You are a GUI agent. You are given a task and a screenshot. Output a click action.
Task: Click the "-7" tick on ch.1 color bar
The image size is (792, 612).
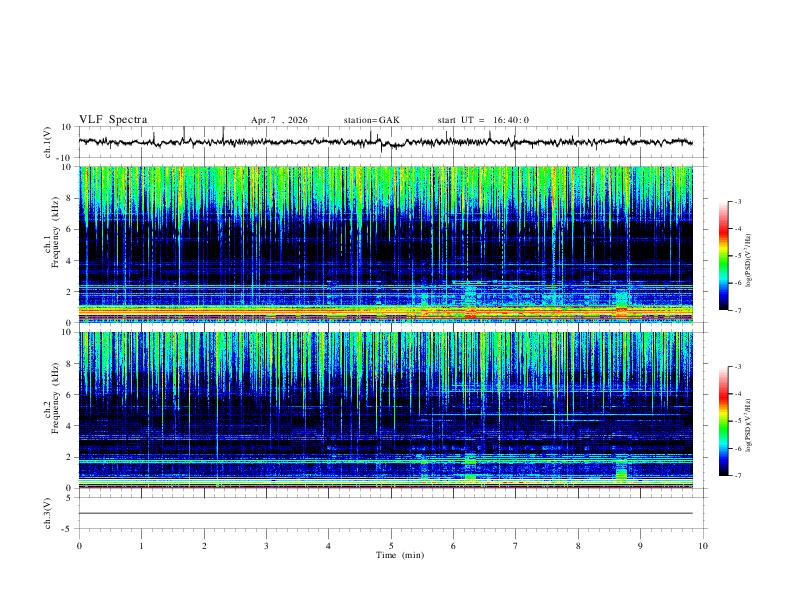pos(737,310)
